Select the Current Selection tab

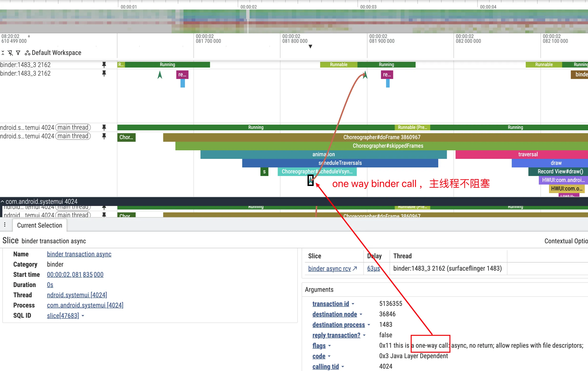39,225
